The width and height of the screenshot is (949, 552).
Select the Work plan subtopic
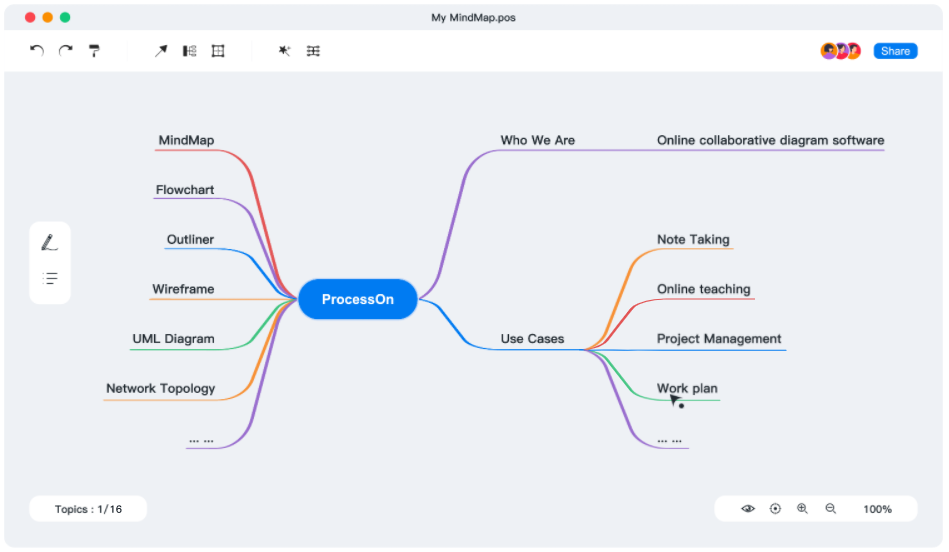[687, 389]
